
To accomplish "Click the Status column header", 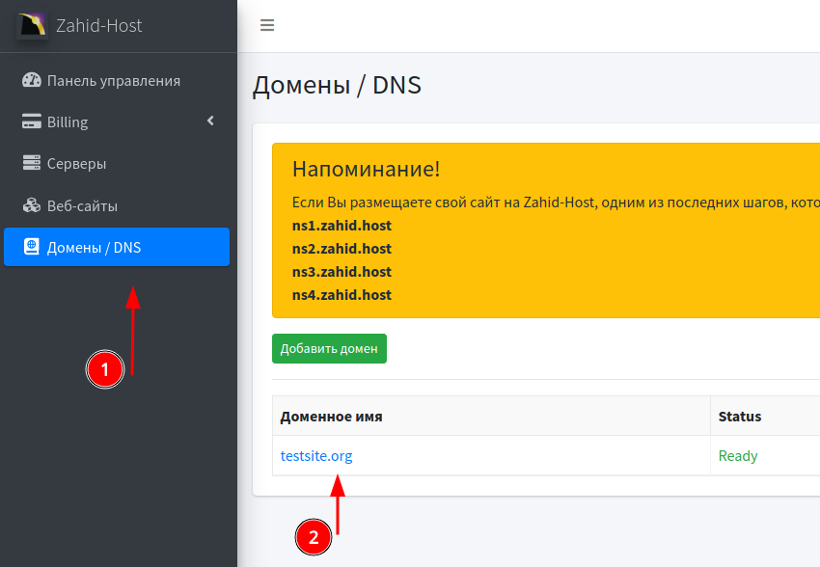I will click(x=739, y=416).
